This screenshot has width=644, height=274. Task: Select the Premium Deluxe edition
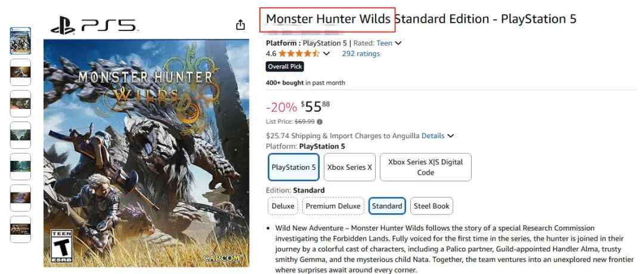coord(333,206)
